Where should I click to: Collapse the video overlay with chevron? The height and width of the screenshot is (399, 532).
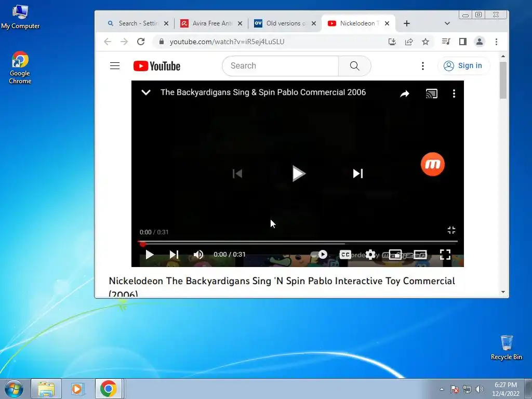146,92
